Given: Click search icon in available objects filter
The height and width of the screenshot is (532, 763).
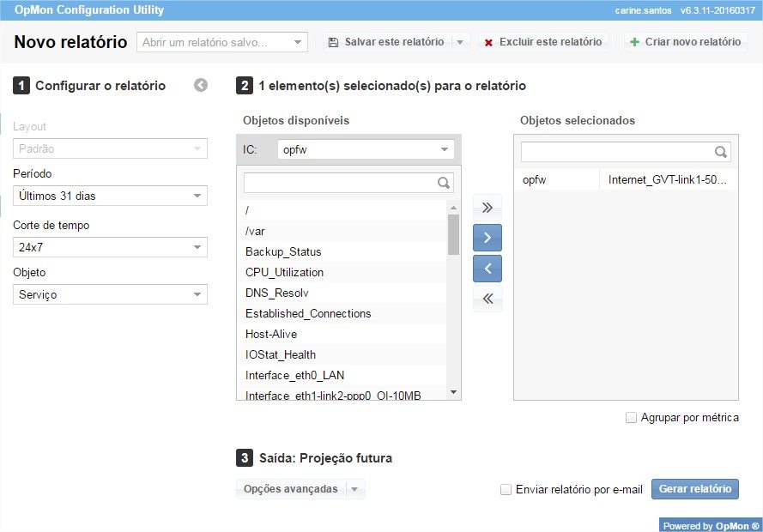Looking at the screenshot, I should pyautogui.click(x=443, y=183).
